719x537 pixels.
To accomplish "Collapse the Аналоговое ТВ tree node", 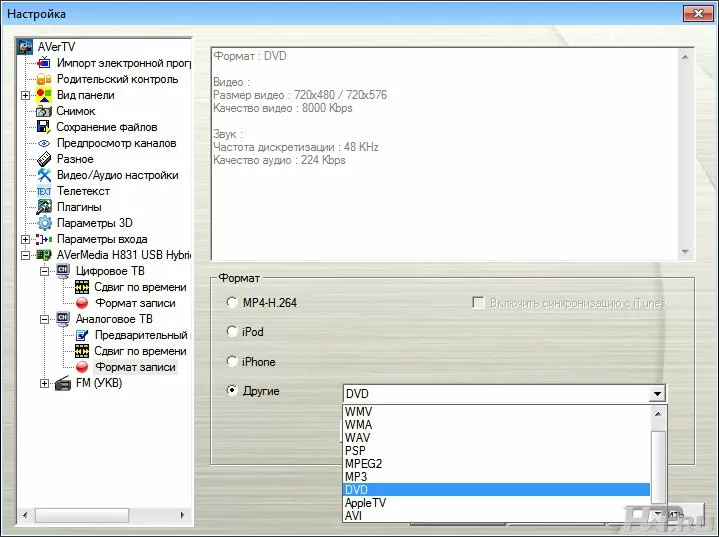I will (x=44, y=319).
